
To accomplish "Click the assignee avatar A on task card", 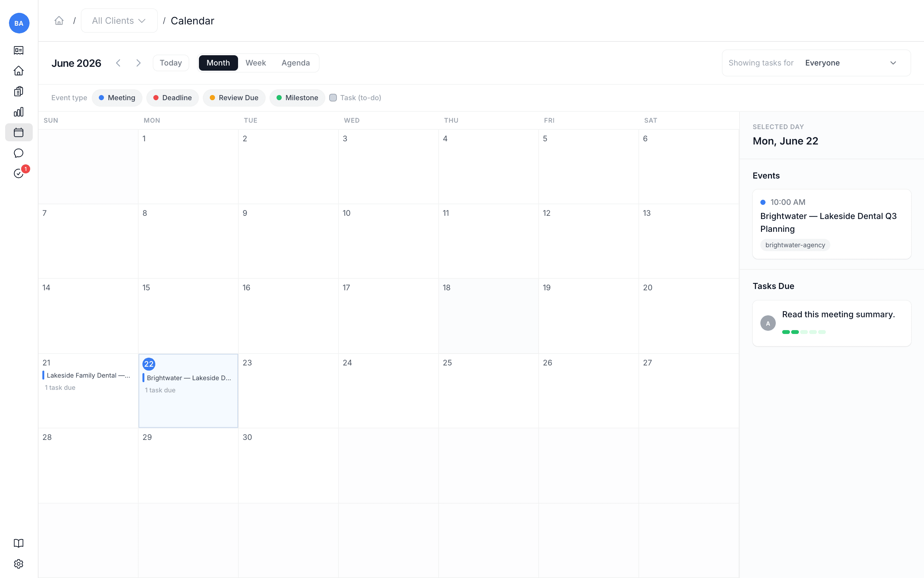I will [768, 323].
